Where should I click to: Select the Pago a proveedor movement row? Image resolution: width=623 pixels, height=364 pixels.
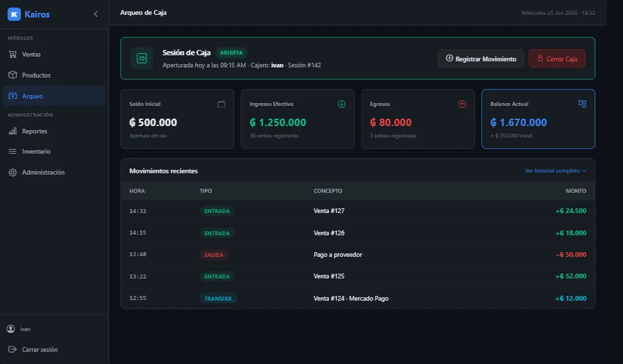pos(357,255)
